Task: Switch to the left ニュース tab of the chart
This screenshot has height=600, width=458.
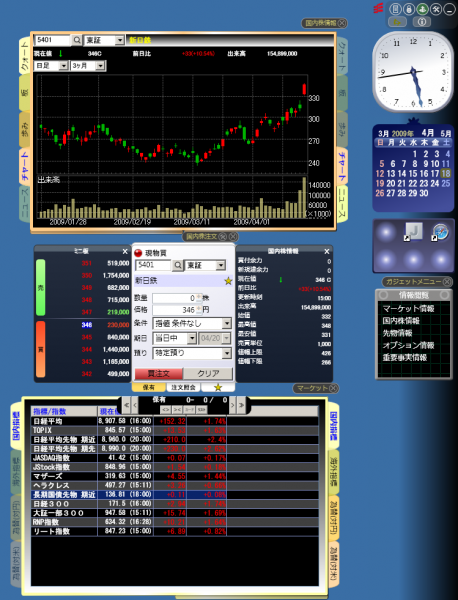Action: [x=24, y=204]
